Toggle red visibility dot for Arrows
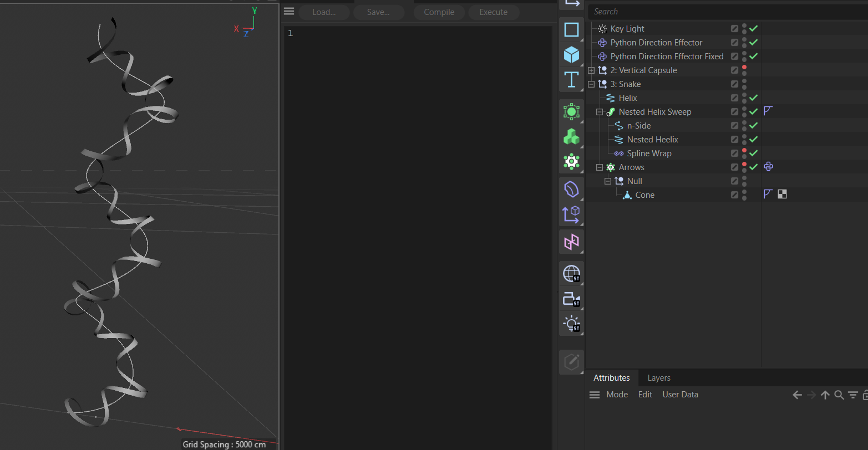The image size is (868, 450). coord(744,164)
